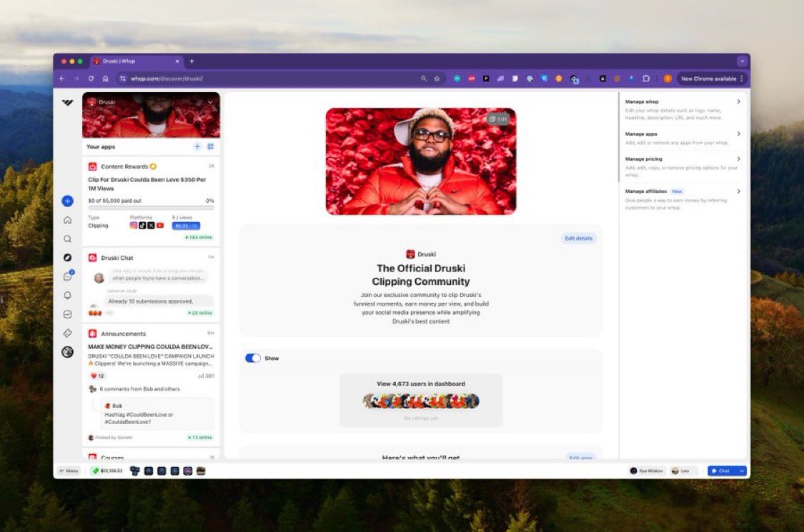Open the new tab plus button
The height and width of the screenshot is (532, 804).
[x=192, y=61]
